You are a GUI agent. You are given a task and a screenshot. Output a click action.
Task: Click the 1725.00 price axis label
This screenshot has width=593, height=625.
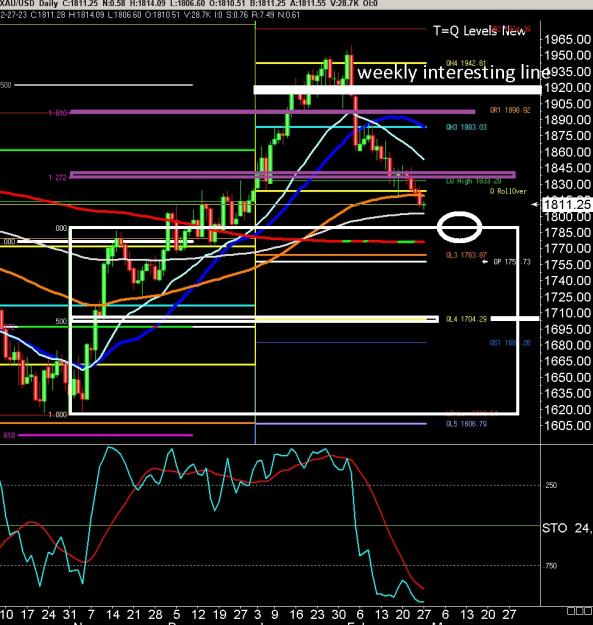567,297
